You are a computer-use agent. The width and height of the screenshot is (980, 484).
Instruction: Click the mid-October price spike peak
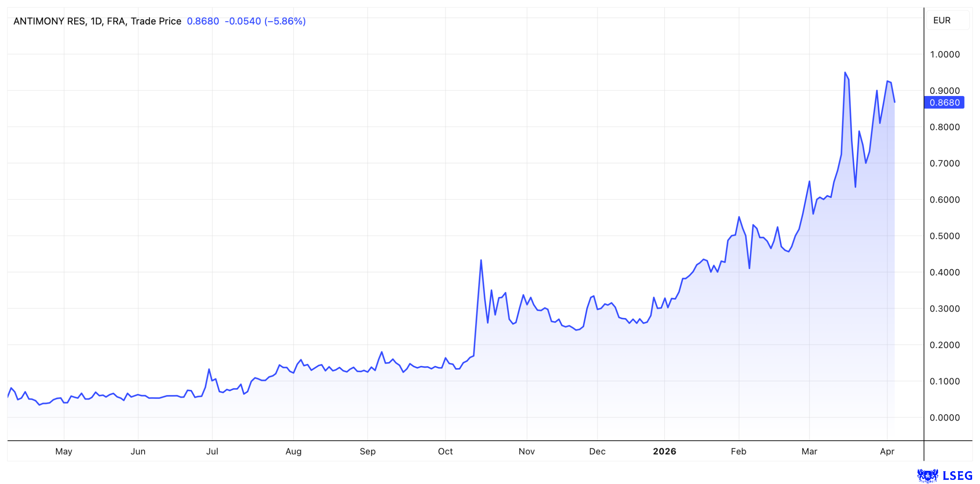[x=481, y=260]
